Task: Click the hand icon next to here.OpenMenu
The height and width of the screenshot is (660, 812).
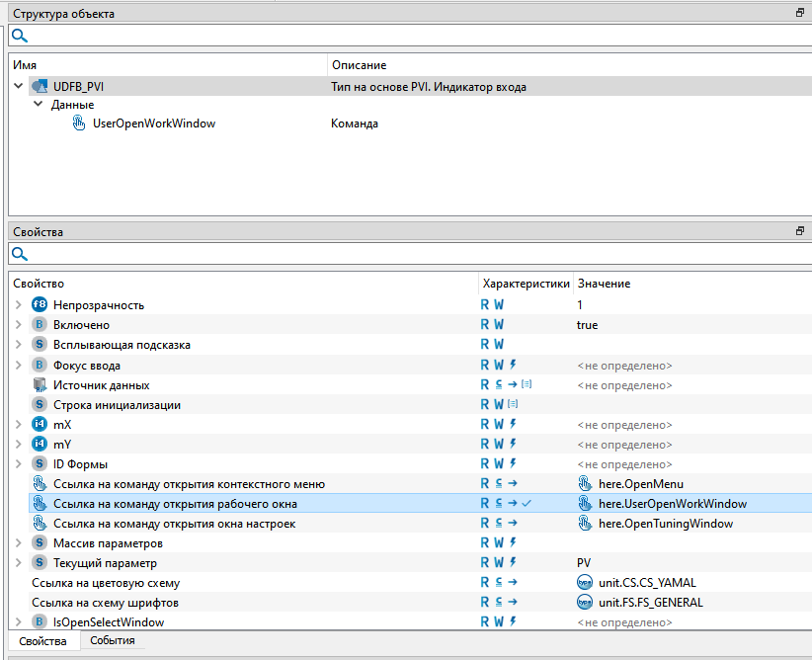Action: click(585, 484)
